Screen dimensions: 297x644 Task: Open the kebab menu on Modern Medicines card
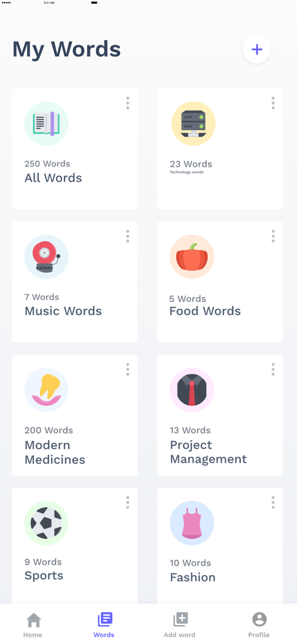(128, 369)
